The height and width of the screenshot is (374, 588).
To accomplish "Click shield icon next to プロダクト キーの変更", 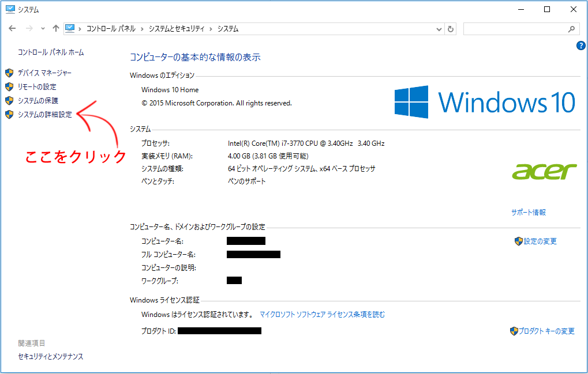I will tap(514, 331).
